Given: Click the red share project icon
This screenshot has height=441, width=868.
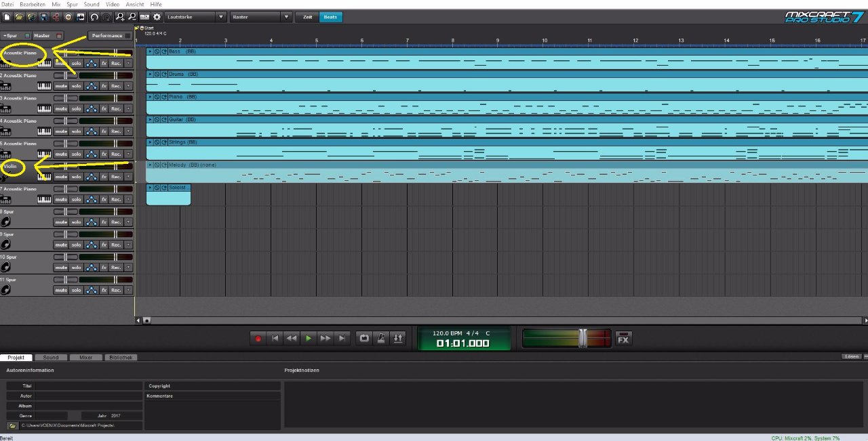Looking at the screenshot, I should point(56,16).
